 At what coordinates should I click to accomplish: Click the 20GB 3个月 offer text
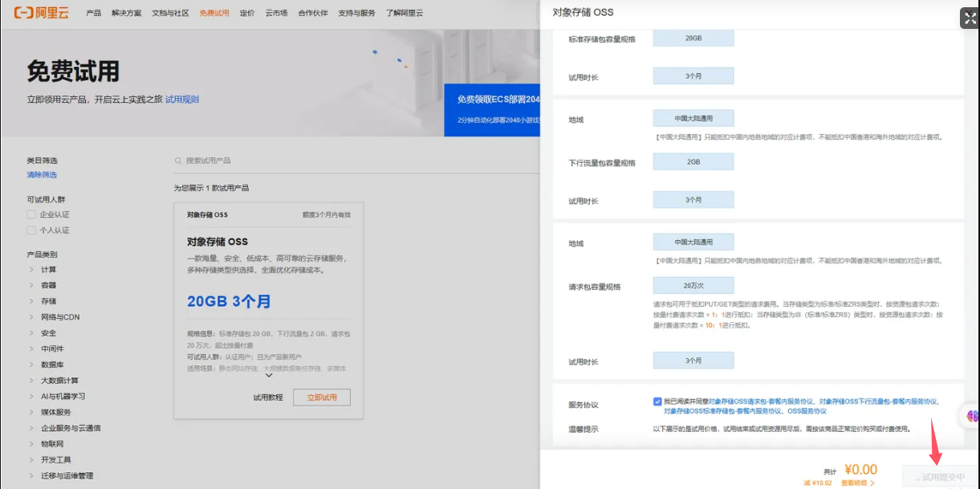coord(229,302)
